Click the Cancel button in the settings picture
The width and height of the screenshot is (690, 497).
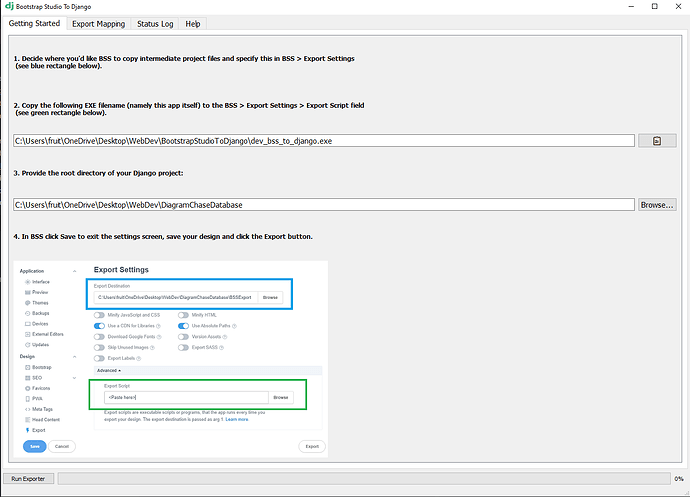pyautogui.click(x=62, y=446)
